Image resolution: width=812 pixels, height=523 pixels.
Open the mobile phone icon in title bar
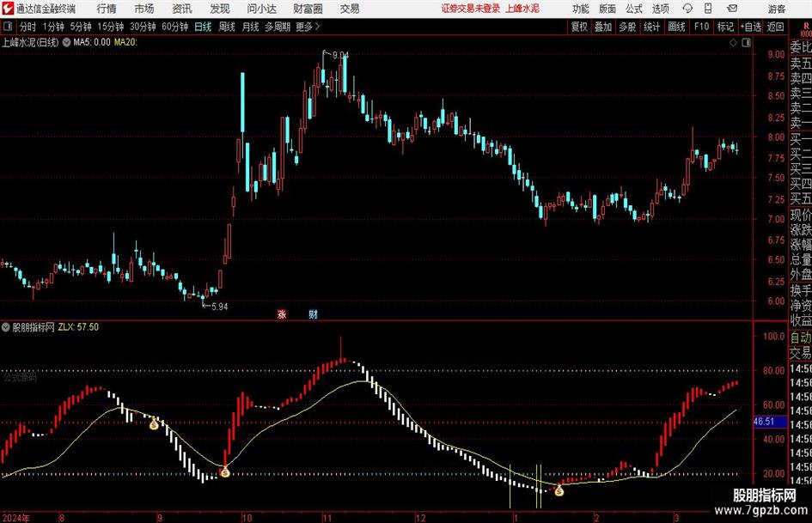(x=708, y=9)
